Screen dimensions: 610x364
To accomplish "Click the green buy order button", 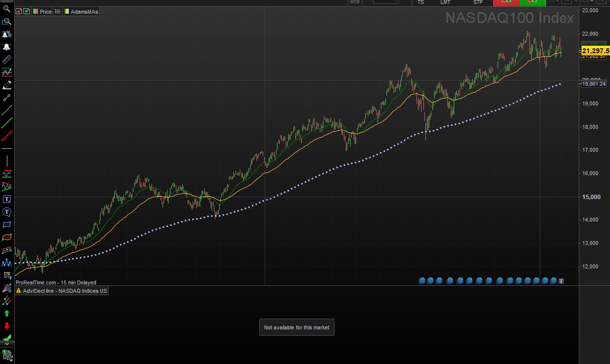I will (532, 2).
